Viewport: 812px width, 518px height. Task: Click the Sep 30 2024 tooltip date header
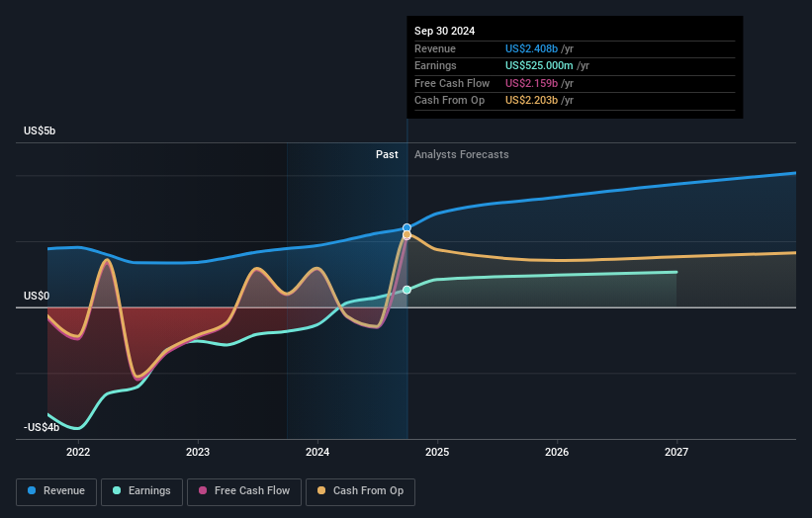pos(444,31)
